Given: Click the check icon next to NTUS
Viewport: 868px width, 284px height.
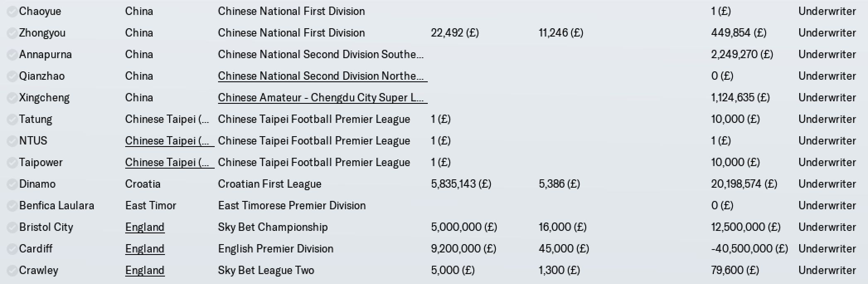Looking at the screenshot, I should point(12,141).
